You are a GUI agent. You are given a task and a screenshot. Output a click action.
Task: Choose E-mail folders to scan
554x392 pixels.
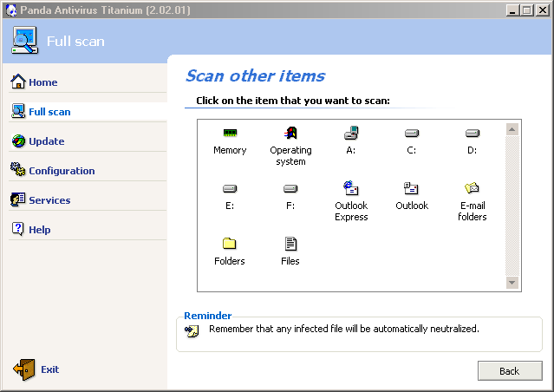pyautogui.click(x=473, y=189)
